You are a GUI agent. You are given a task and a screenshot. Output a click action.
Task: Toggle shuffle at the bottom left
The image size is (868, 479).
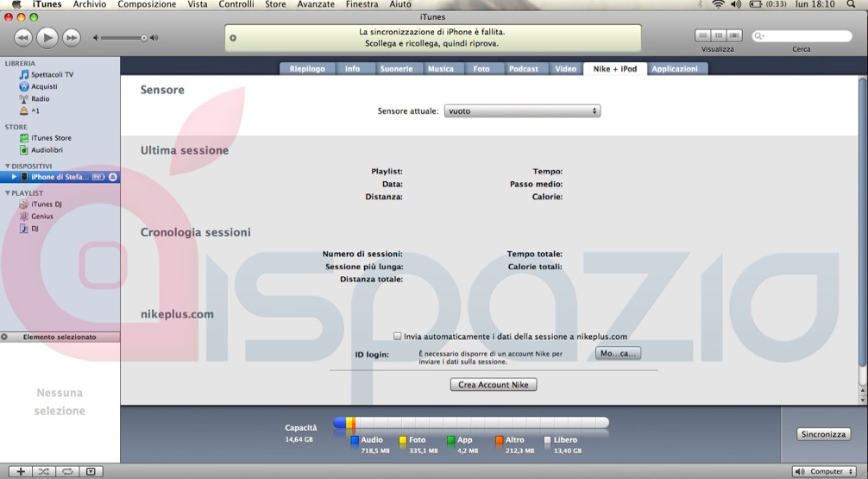click(x=43, y=472)
